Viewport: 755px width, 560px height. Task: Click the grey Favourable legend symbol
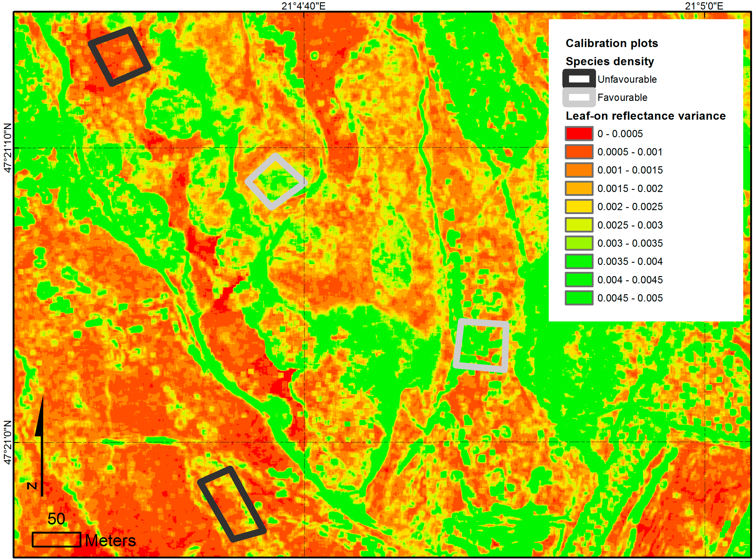tap(579, 97)
